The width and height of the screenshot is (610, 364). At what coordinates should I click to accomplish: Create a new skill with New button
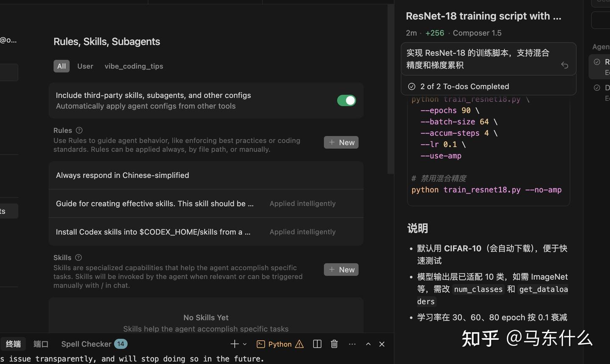click(341, 270)
